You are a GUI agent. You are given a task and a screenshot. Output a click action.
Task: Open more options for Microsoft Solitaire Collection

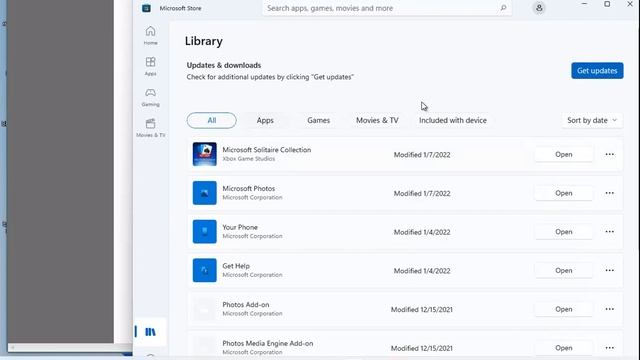[609, 154]
